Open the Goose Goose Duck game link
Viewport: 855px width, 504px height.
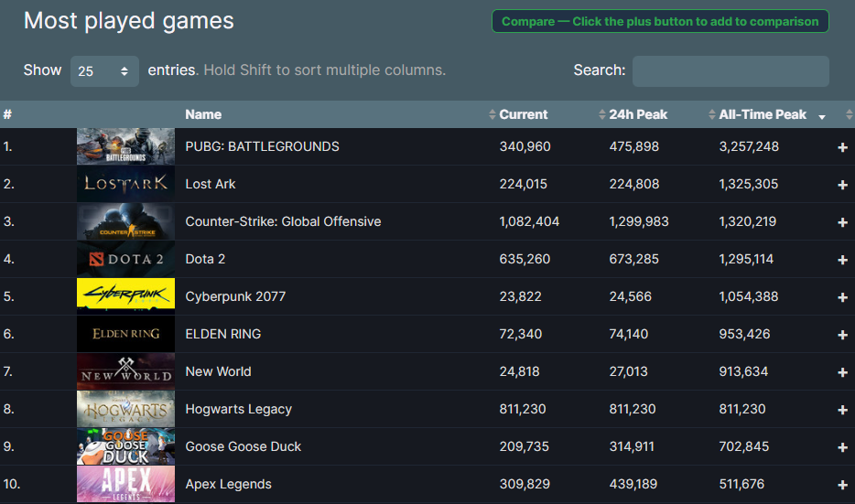[244, 446]
